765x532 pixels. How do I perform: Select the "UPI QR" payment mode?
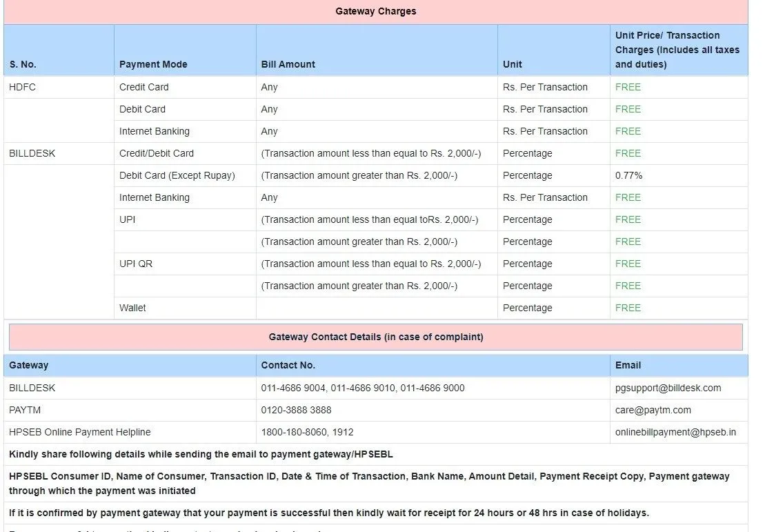pyautogui.click(x=136, y=264)
